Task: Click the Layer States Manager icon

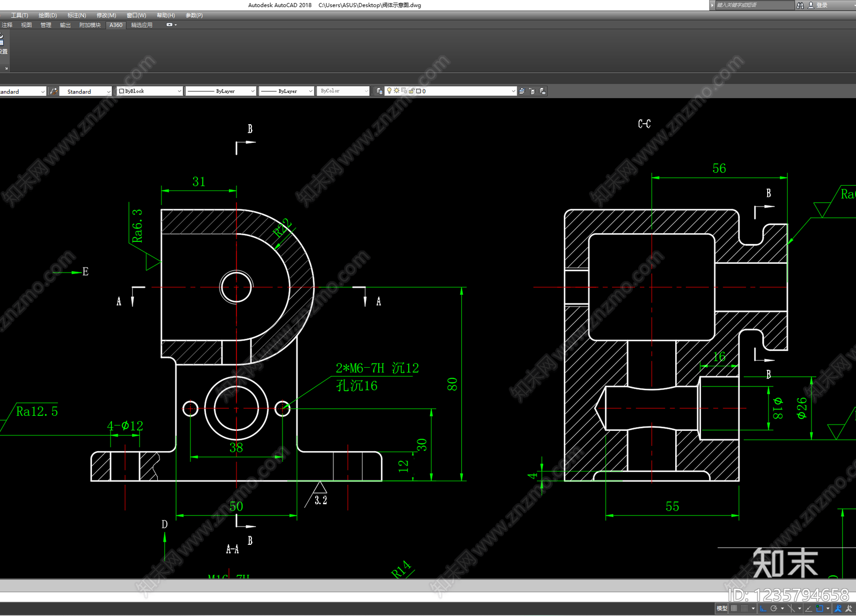Action: [x=542, y=91]
